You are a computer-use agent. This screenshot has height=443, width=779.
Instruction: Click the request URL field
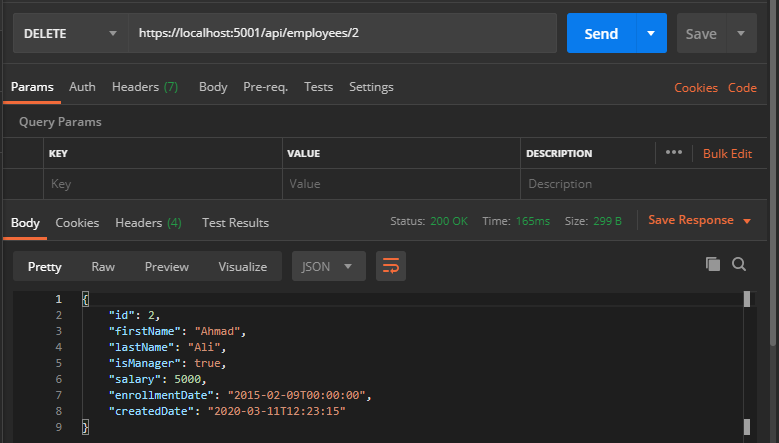pyautogui.click(x=342, y=33)
